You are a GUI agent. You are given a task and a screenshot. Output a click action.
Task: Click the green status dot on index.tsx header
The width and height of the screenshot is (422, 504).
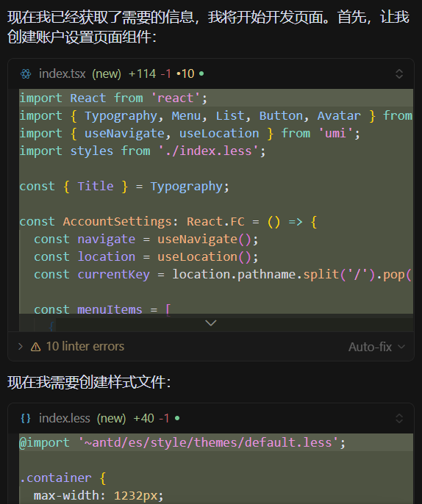201,74
